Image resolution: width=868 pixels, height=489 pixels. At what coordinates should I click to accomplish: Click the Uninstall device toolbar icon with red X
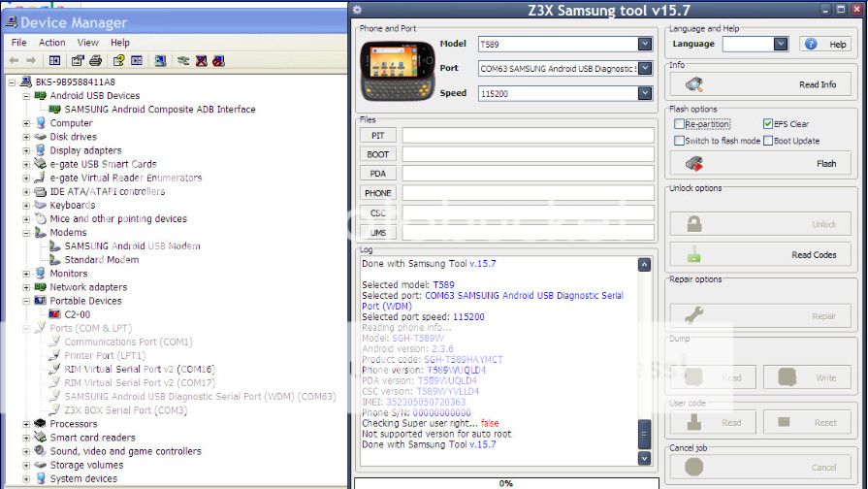click(201, 60)
